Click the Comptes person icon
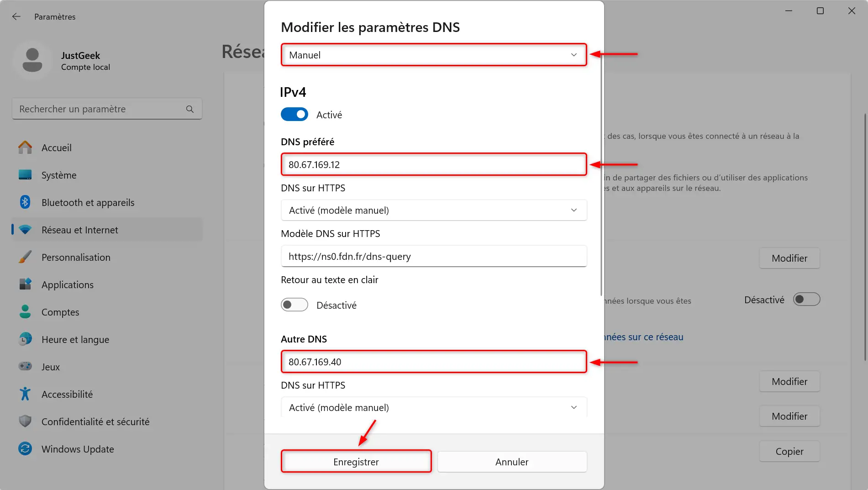The width and height of the screenshot is (868, 490). [x=25, y=312]
